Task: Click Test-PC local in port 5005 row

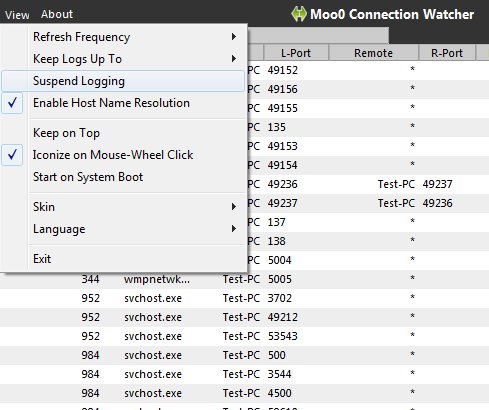Action: click(241, 279)
